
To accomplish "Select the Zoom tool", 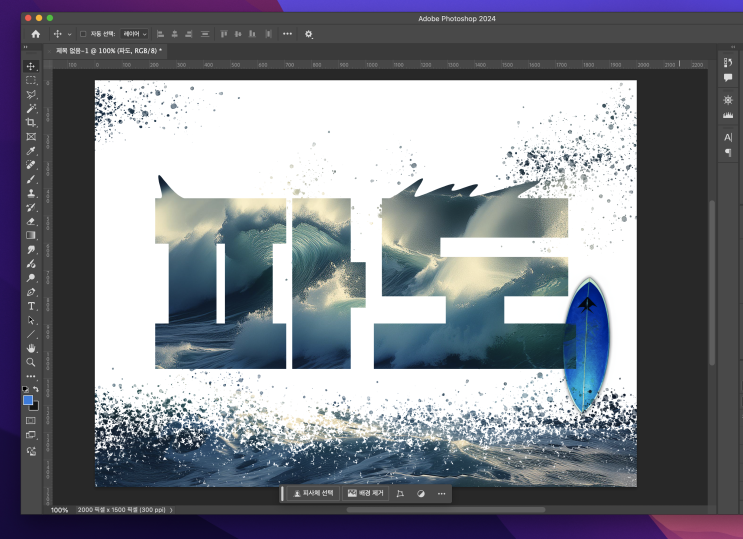I will click(31, 363).
